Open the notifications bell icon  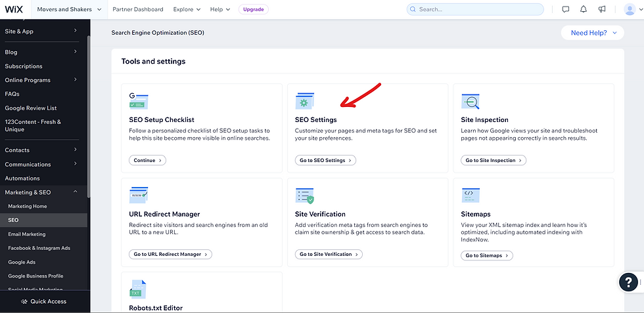click(x=584, y=9)
